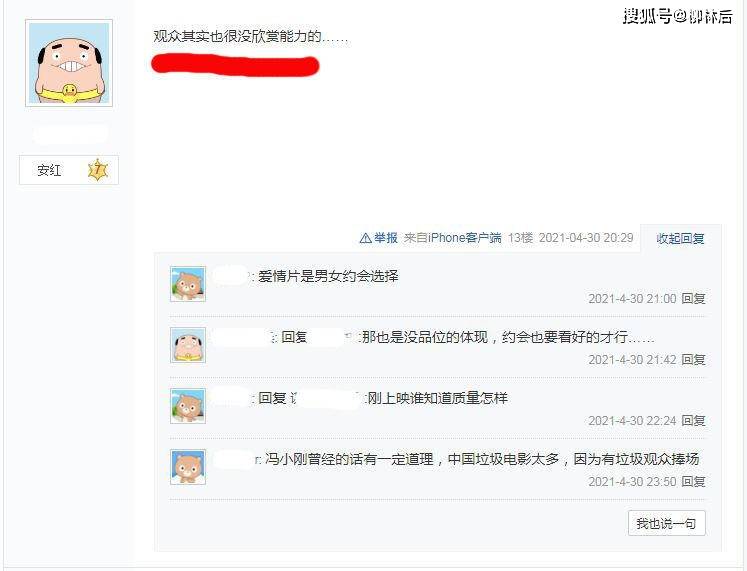This screenshot has width=747, height=571.
Task: Click the 我也说一句 button
Action: 666,523
